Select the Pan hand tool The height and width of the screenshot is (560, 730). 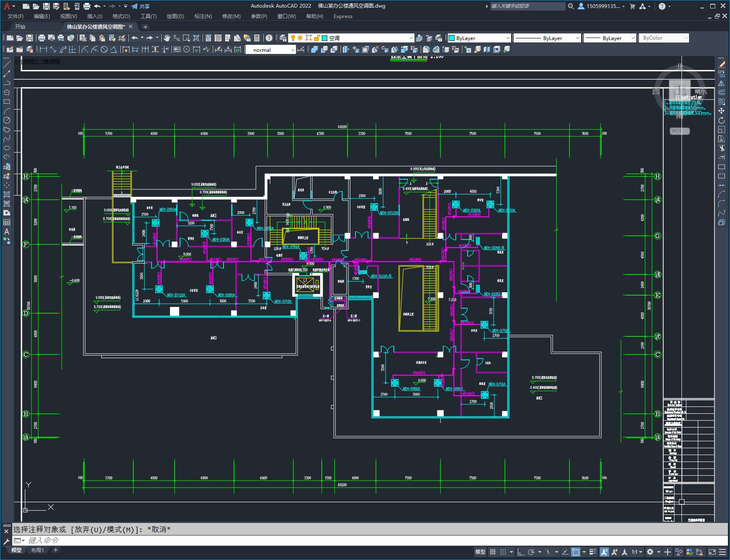click(167, 38)
